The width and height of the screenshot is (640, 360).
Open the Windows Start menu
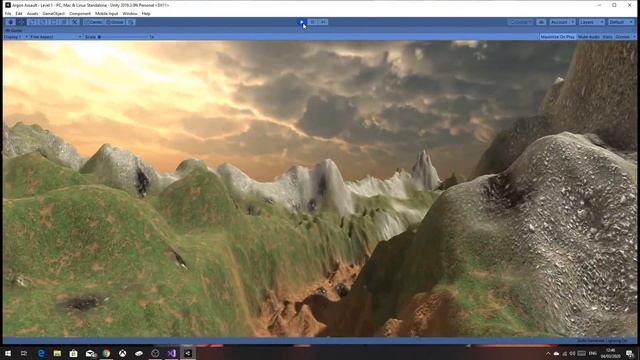(8, 353)
